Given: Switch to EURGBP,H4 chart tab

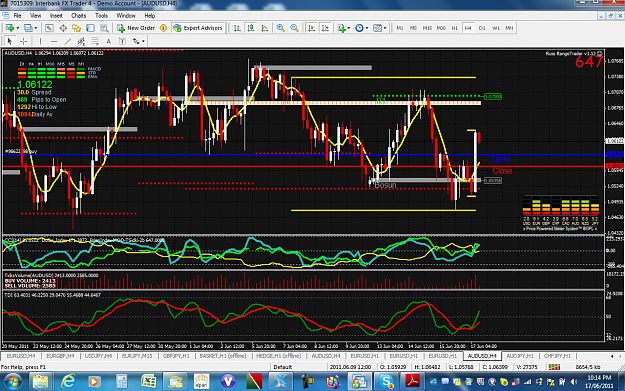Looking at the screenshot, I should pyautogui.click(x=61, y=356).
